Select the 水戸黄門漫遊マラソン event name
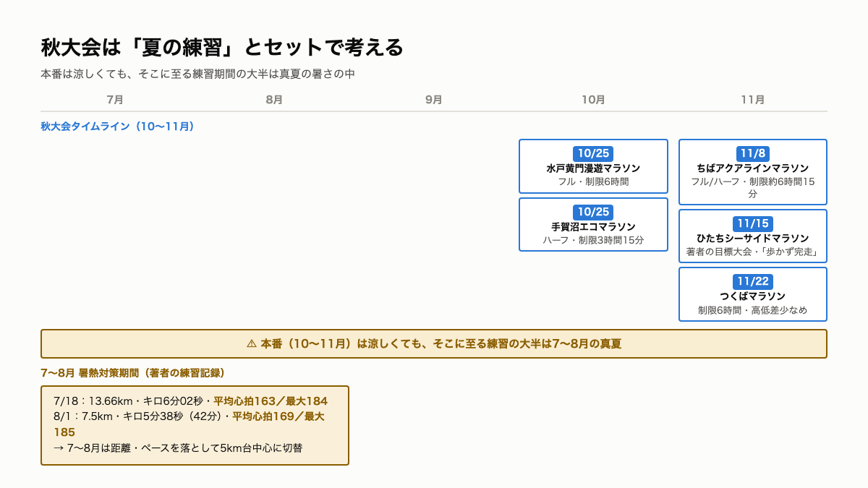Screen dimensions: 868x488 point(593,168)
